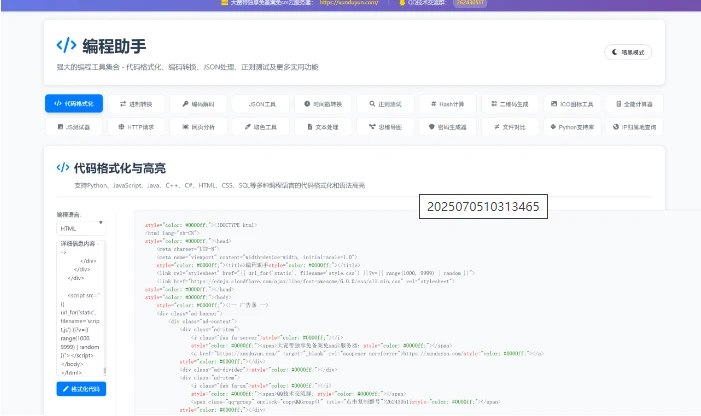Click the image icon for ICO图标工具

(554, 104)
